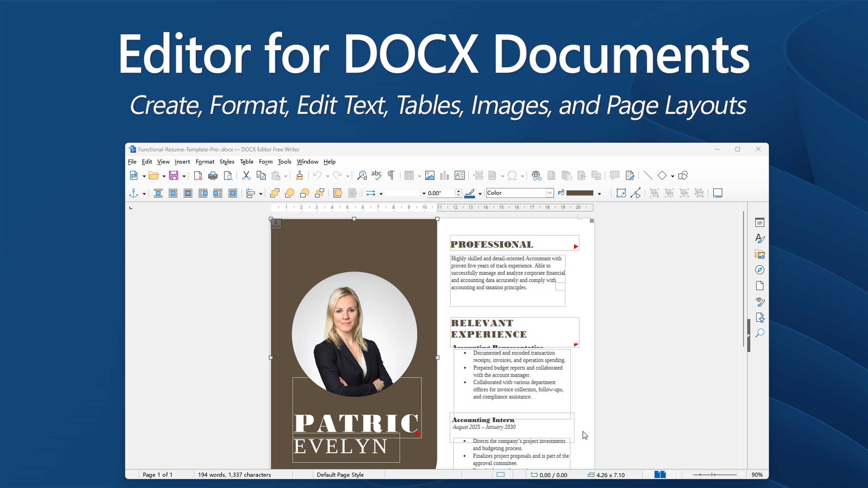Viewport: 868px width, 488px height.
Task: Click the Insert Line tool icon
Action: 648,176
